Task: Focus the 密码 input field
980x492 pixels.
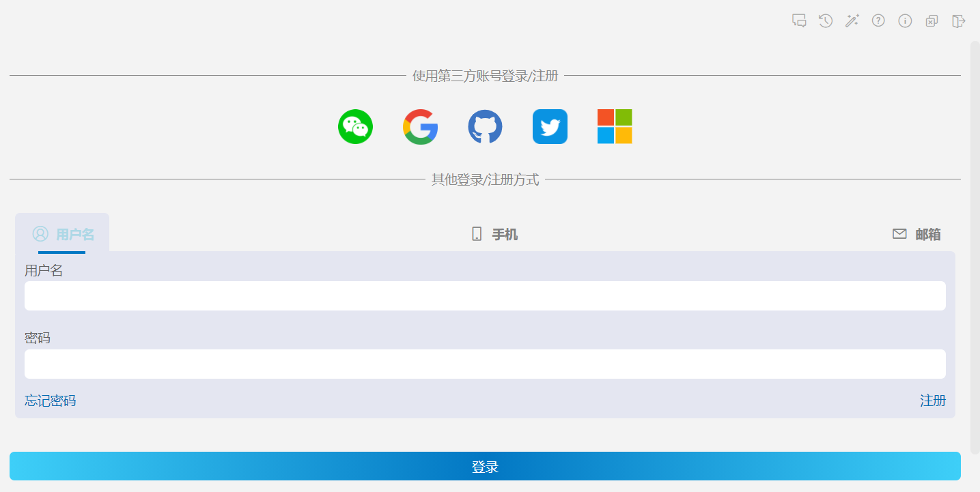Action: click(485, 364)
